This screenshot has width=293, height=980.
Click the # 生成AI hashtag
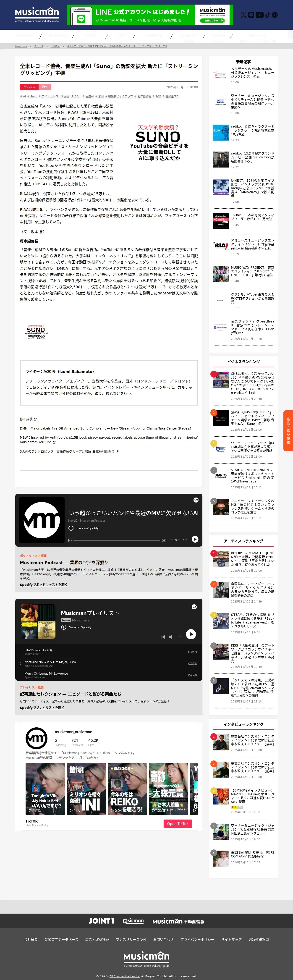88,97
